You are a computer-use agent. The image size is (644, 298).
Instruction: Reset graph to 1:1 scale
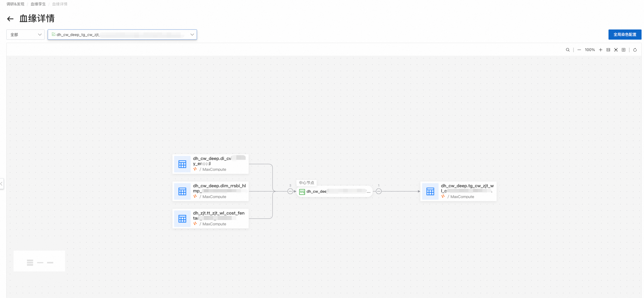point(608,50)
